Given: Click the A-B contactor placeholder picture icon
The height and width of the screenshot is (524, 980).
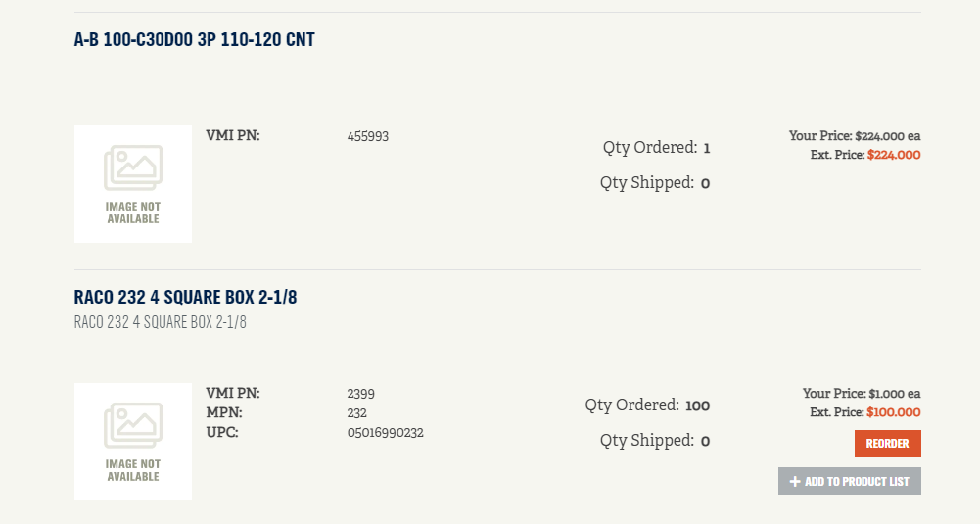Looking at the screenshot, I should [x=133, y=168].
